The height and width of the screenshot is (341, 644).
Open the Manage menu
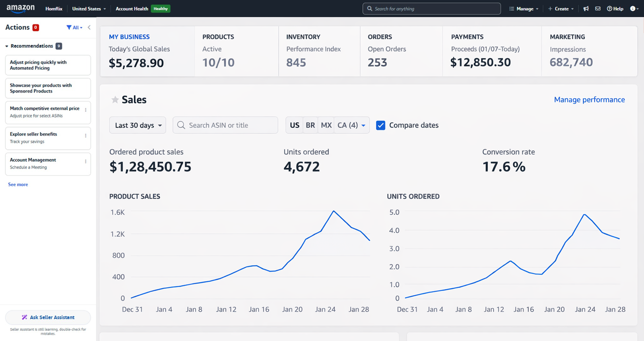point(524,8)
